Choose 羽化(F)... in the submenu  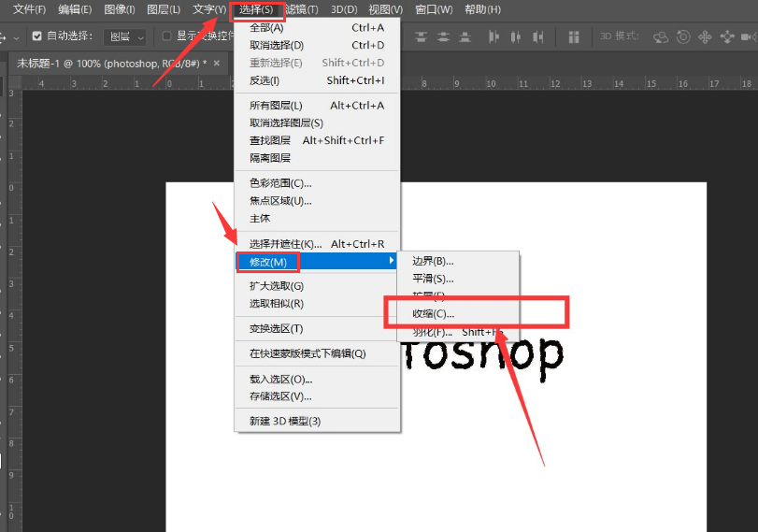pyautogui.click(x=458, y=332)
